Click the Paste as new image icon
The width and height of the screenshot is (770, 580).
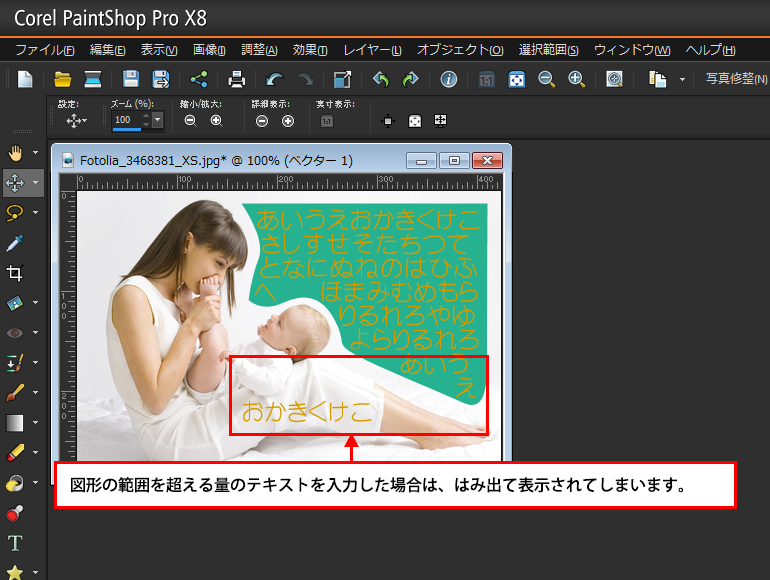tap(657, 79)
